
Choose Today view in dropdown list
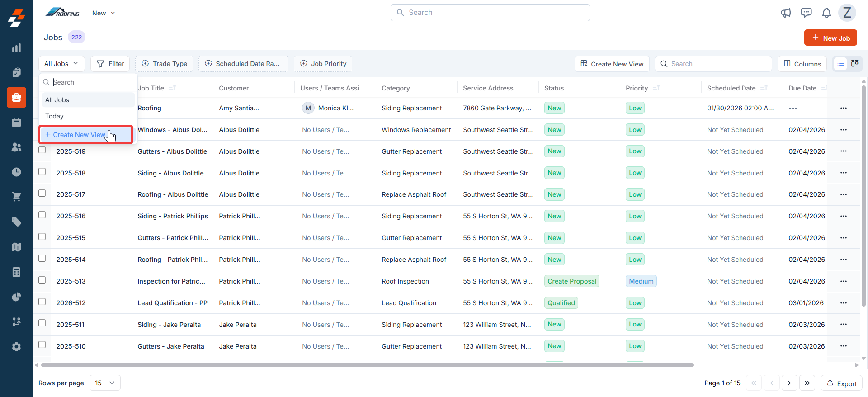88,116
